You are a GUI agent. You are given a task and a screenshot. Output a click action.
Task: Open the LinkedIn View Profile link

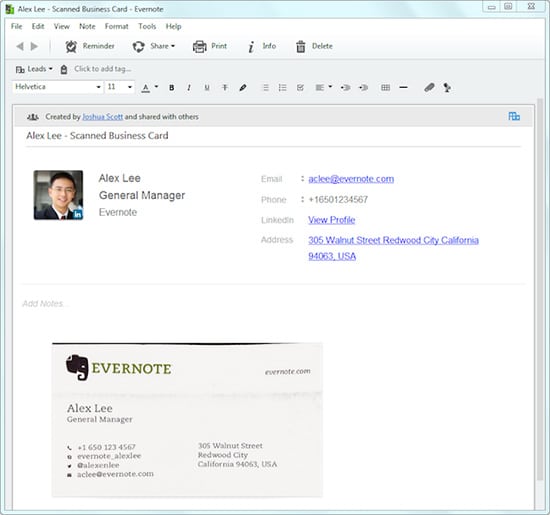coord(331,220)
